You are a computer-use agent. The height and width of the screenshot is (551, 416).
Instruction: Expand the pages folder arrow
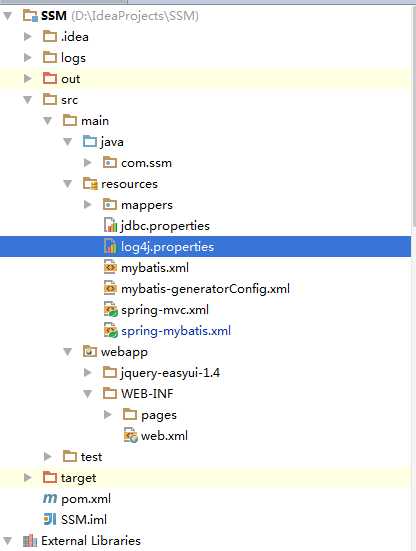pyautogui.click(x=108, y=415)
